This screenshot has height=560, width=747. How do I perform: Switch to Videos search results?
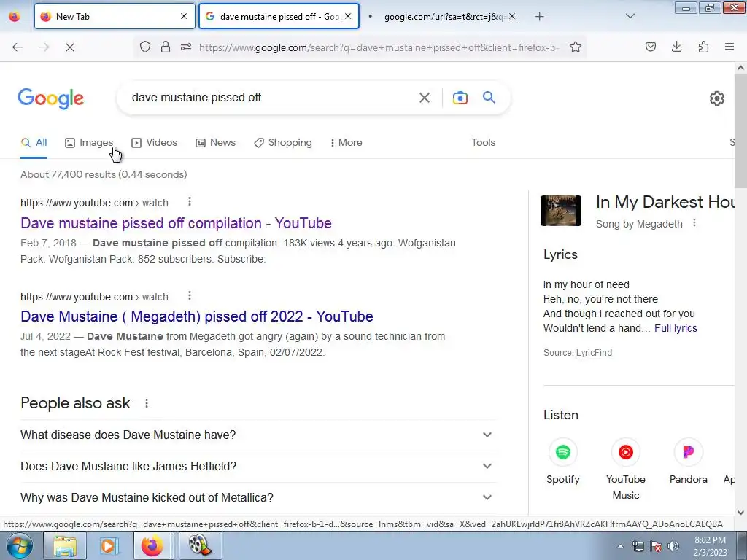click(155, 142)
